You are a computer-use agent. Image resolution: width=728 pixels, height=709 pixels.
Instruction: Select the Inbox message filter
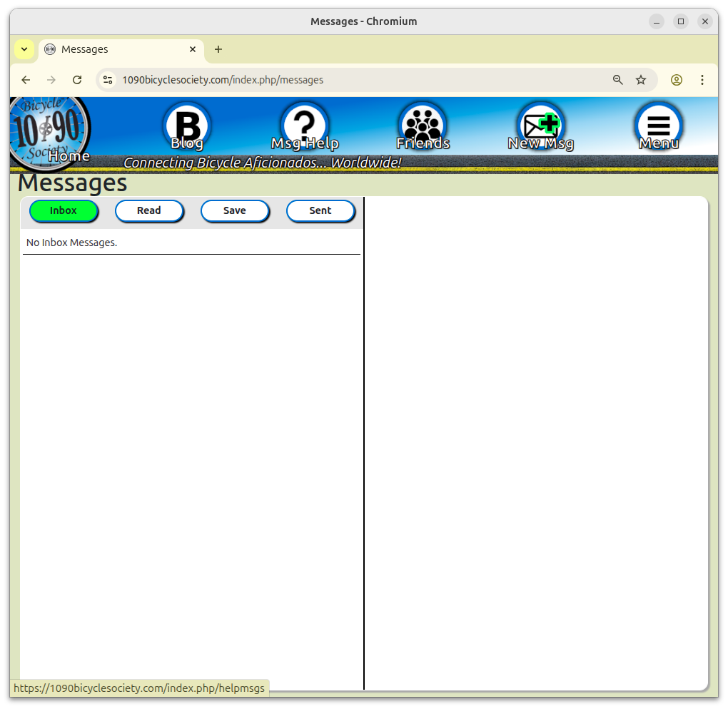click(64, 210)
